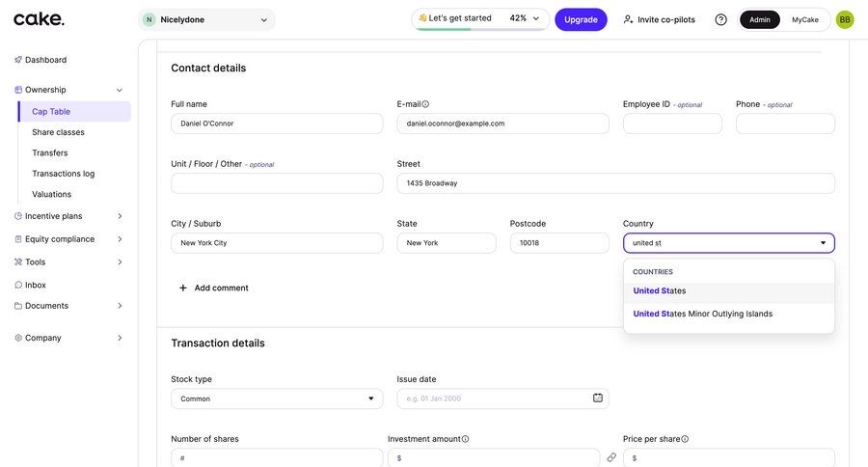Click the info icon next to E-mail
This screenshot has height=467, width=868.
pyautogui.click(x=425, y=104)
